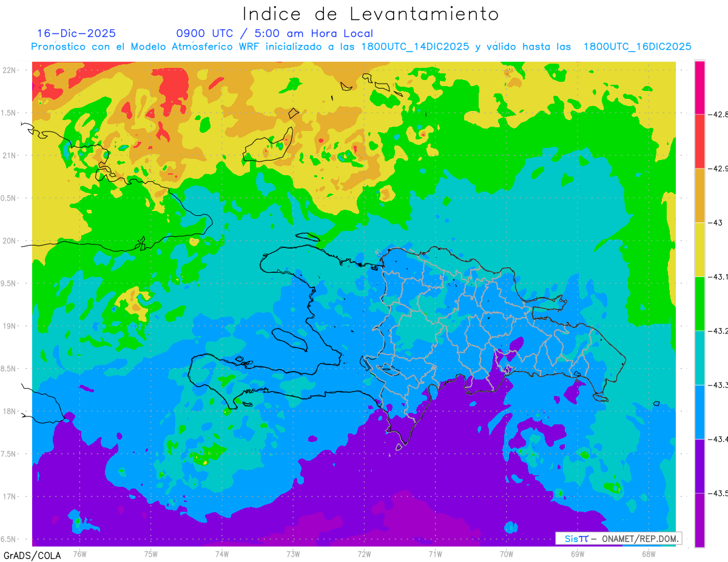Screen dimensions: 728x562
Task: Select the yellow legend band below -43
Action: click(699, 249)
